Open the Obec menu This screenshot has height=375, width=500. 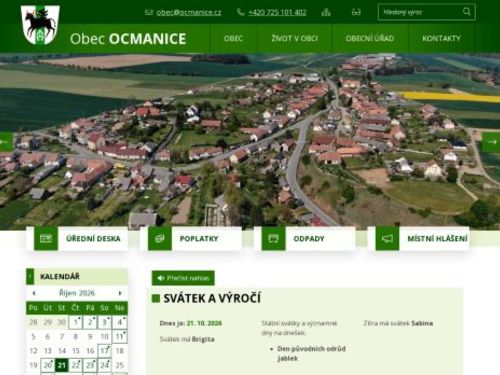[233, 38]
